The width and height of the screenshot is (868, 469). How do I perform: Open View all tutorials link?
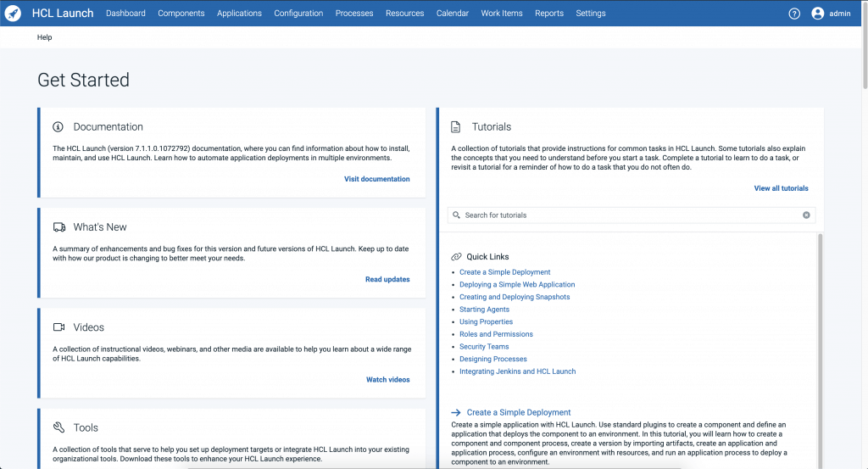[x=781, y=188]
